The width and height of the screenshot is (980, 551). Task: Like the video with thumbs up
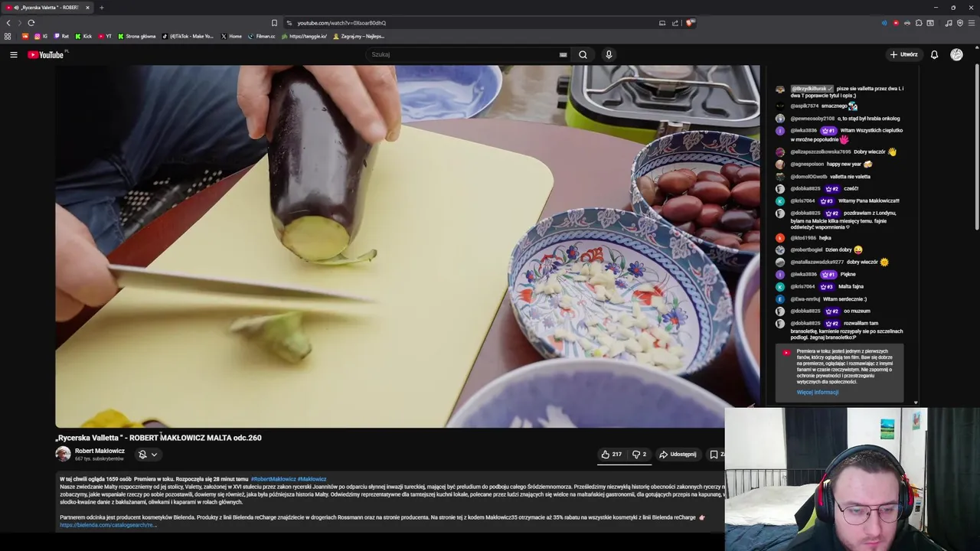[x=611, y=455]
